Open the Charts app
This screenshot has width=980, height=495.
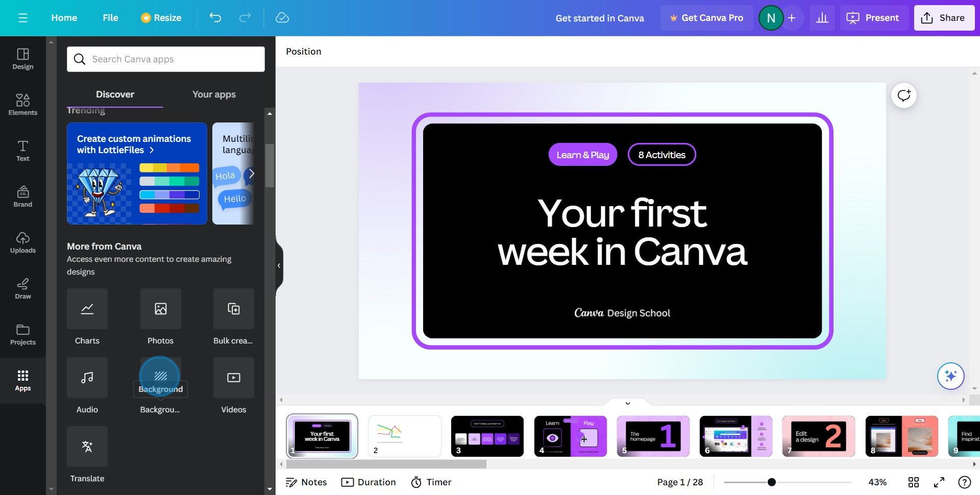[87, 309]
